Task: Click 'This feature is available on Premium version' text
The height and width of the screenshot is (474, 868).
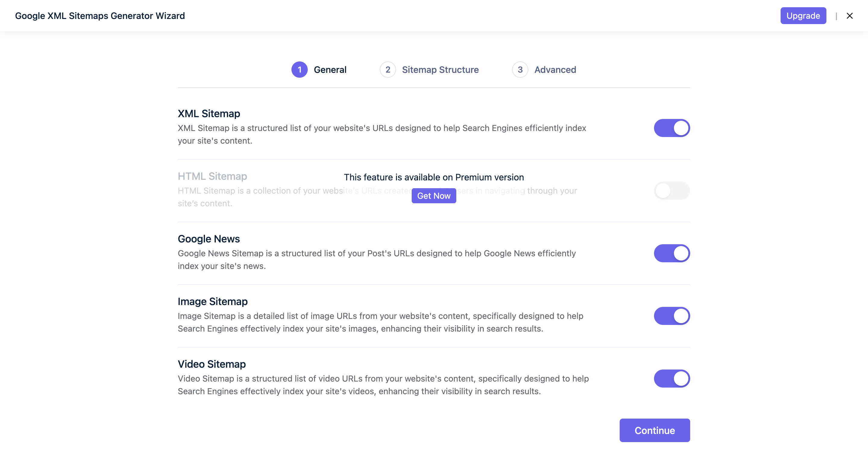Action: 434,177
